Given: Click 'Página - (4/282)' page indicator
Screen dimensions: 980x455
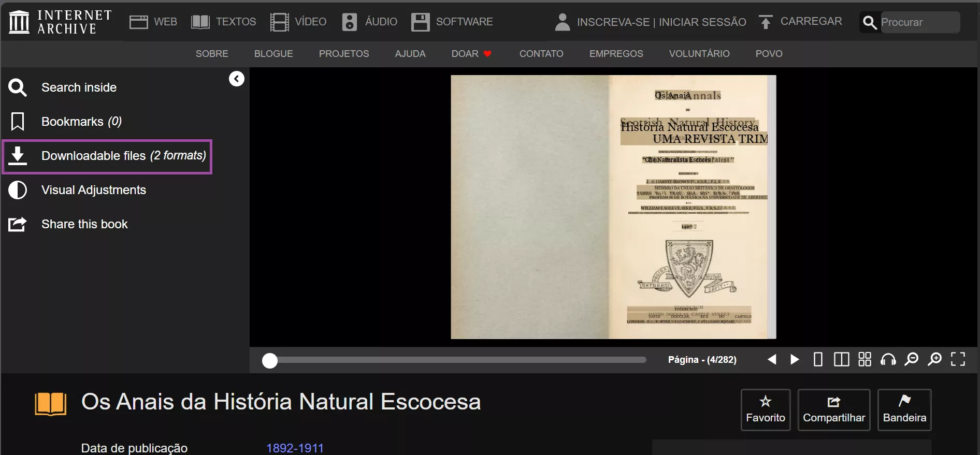Looking at the screenshot, I should pyautogui.click(x=702, y=359).
